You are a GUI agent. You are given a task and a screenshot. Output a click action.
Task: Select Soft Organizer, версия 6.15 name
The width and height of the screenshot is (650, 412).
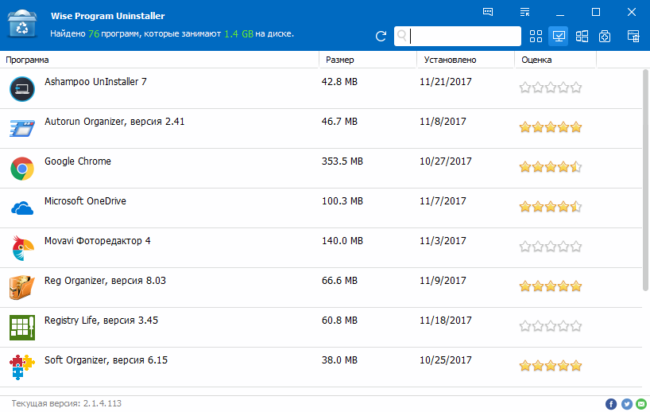pyautogui.click(x=106, y=360)
